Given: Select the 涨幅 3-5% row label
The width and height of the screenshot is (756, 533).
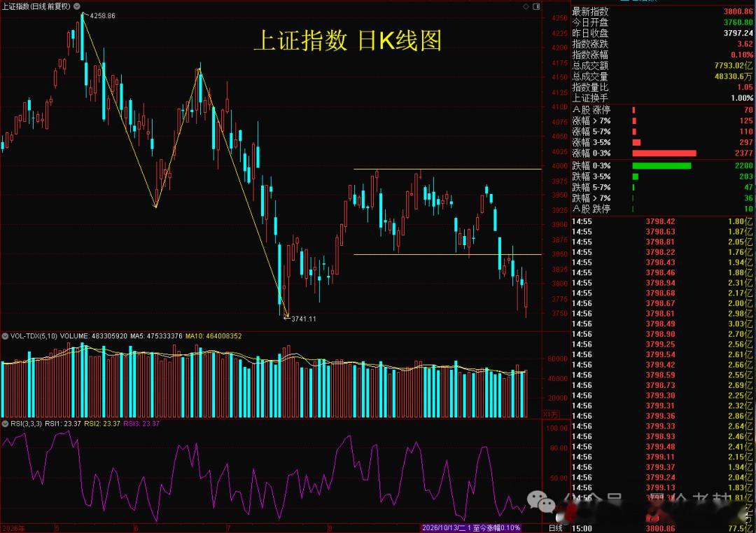Looking at the screenshot, I should click(591, 142).
